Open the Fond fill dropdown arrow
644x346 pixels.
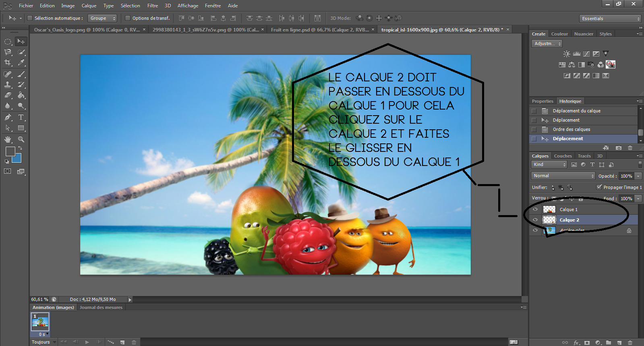638,199
